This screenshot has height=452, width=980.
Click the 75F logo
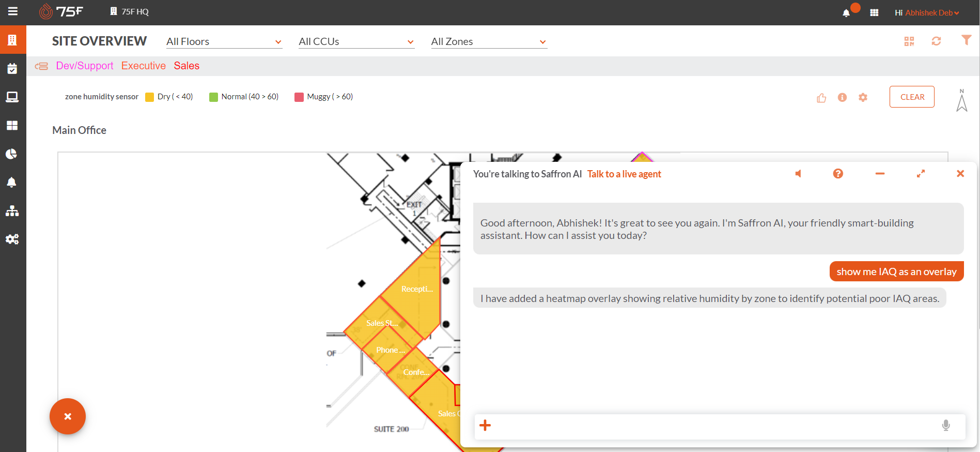coord(61,11)
